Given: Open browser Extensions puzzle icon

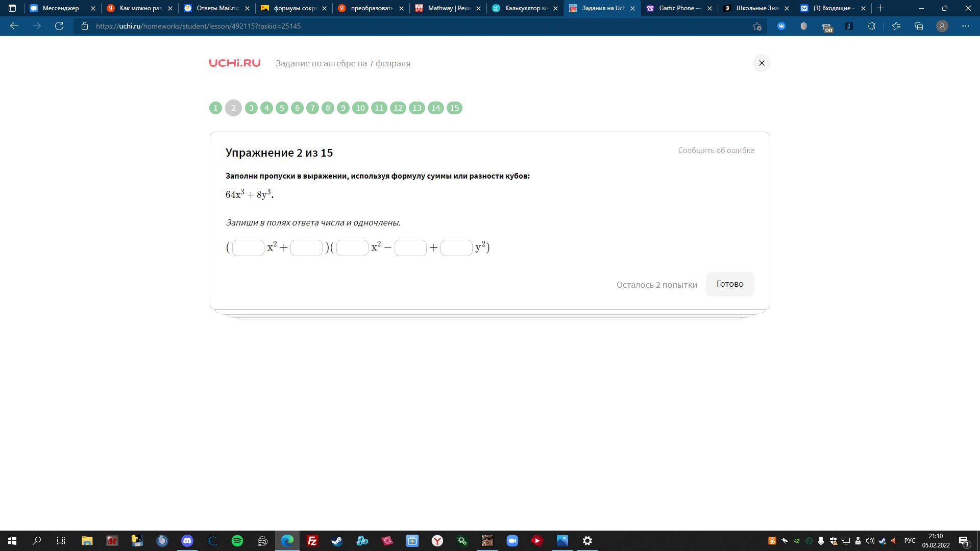Looking at the screenshot, I should click(x=871, y=26).
